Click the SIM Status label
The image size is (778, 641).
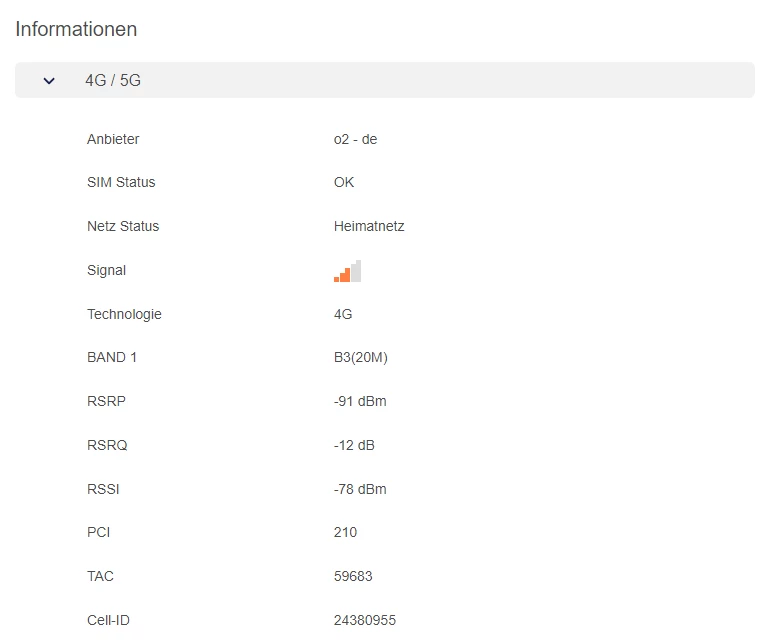pyautogui.click(x=121, y=182)
